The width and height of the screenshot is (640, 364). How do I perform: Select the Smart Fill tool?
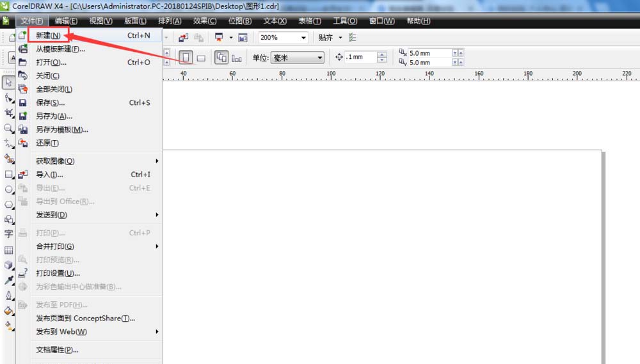click(8, 159)
